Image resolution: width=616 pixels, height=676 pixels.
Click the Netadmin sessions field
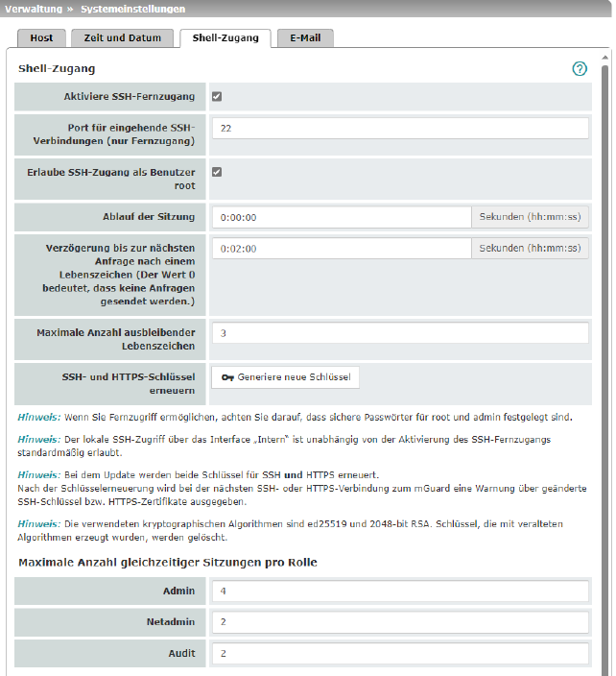click(x=400, y=622)
